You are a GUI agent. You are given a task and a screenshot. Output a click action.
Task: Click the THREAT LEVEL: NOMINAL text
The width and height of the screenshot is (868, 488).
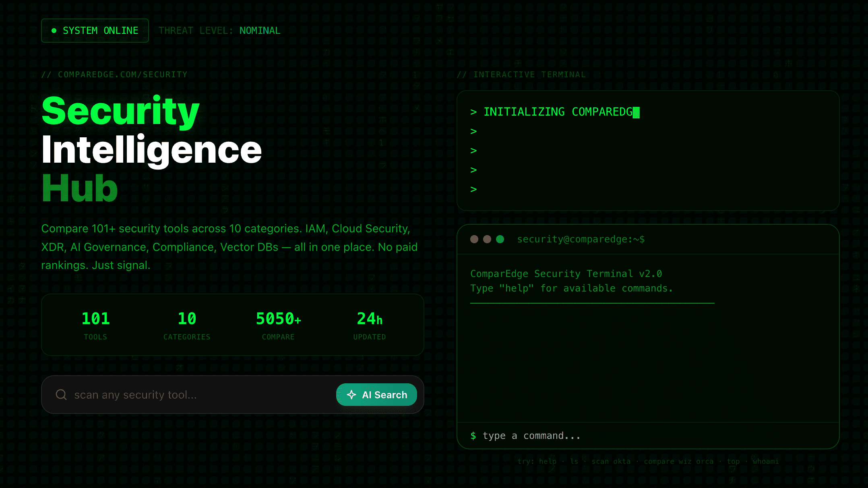219,31
